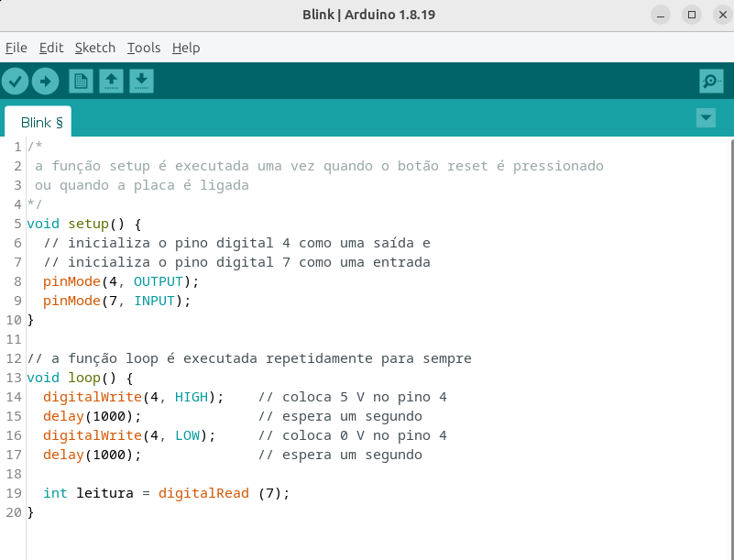Open the Sketch menu
734x560 pixels.
[x=95, y=48]
